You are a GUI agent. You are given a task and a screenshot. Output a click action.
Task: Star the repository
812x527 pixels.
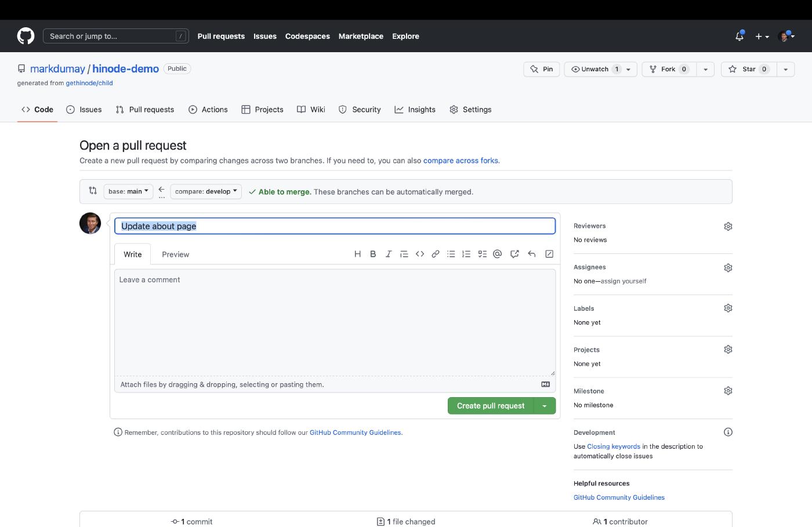click(x=749, y=69)
